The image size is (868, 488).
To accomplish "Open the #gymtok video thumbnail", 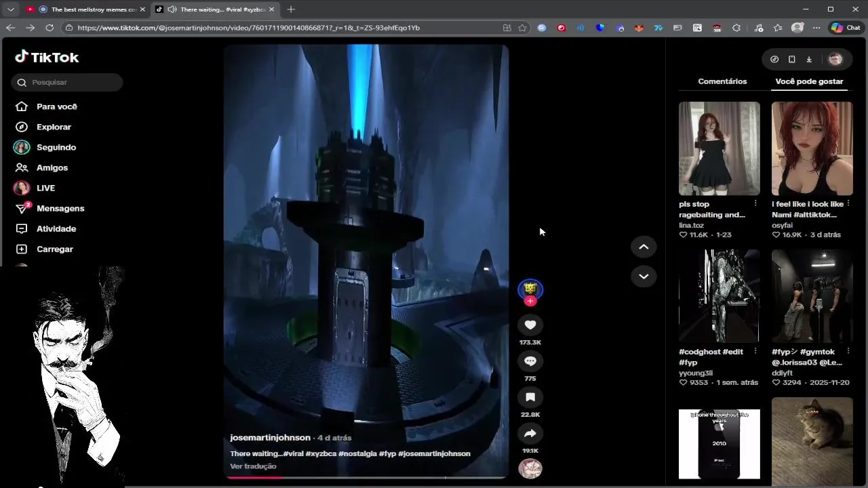I will coord(812,296).
